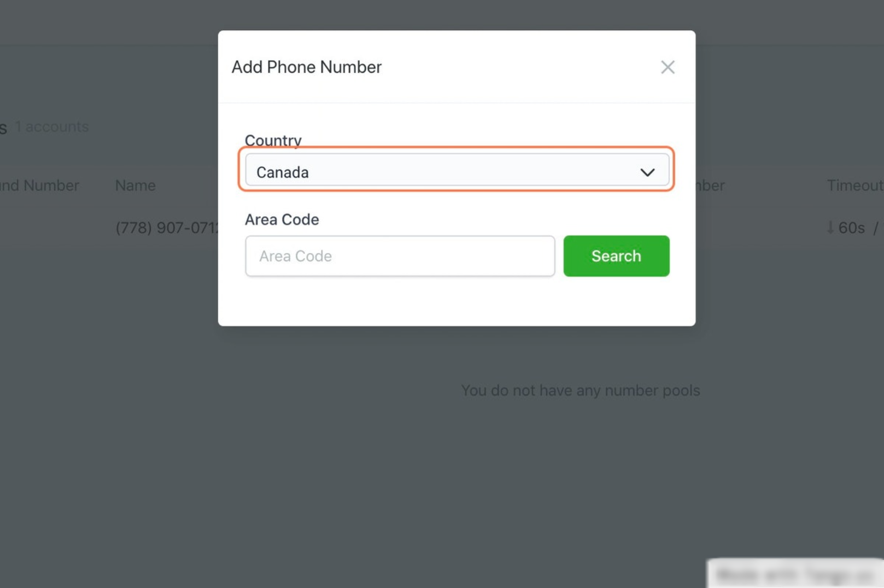Screen dimensions: 884x588
Task: Click the Search button
Action: click(616, 256)
